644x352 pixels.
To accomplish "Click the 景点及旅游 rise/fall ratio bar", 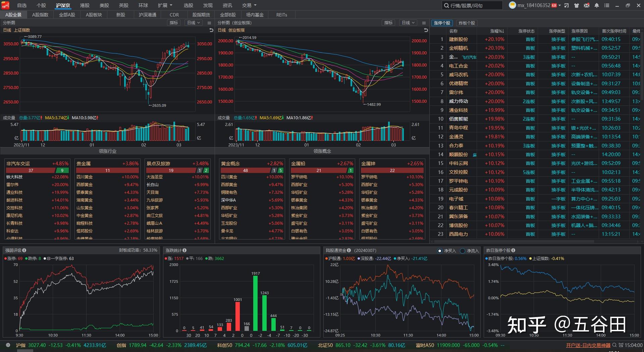I will click(x=177, y=170).
